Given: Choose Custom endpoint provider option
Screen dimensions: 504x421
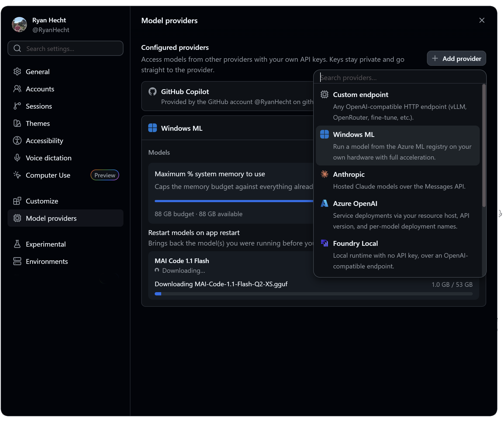Looking at the screenshot, I should (398, 106).
